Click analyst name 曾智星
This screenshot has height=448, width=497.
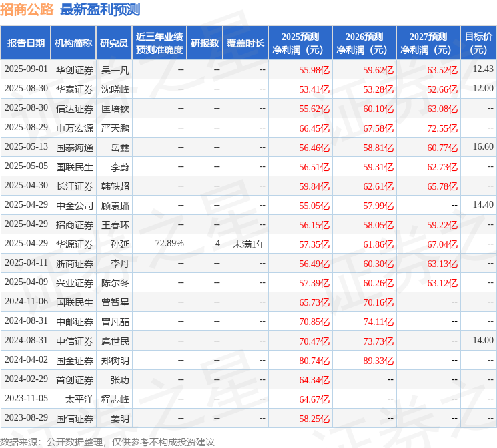click(115, 302)
